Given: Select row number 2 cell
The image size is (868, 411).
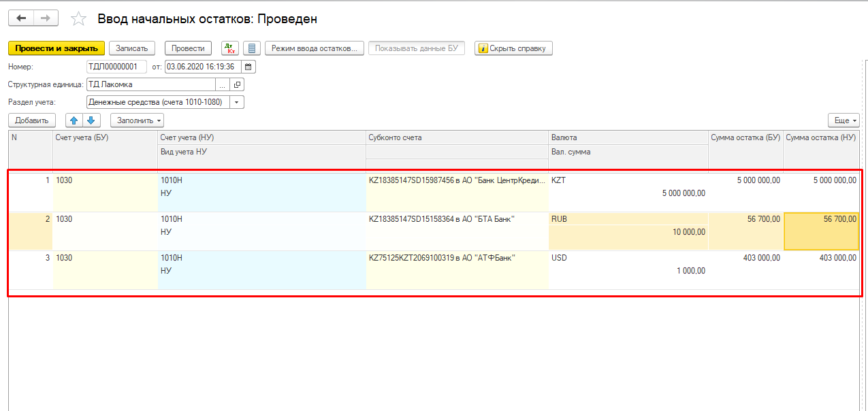Looking at the screenshot, I should click(x=30, y=231).
